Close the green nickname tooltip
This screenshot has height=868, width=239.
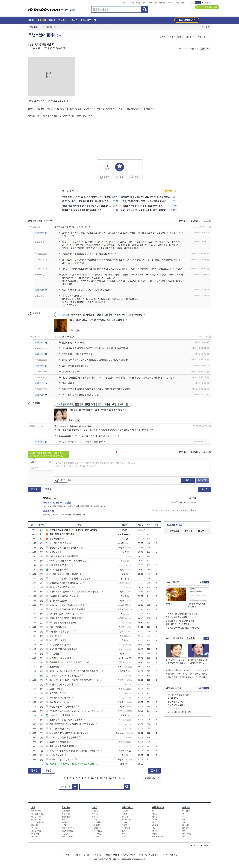[x=66, y=453]
